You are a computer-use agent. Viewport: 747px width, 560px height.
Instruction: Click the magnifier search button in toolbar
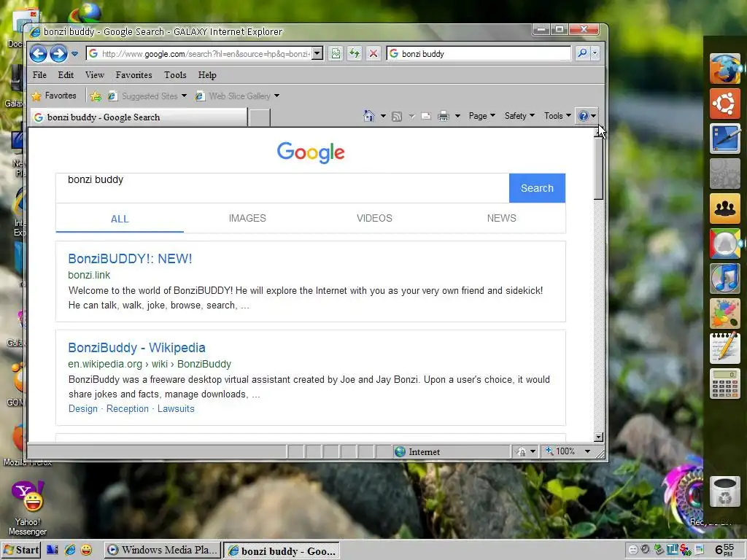pyautogui.click(x=581, y=53)
